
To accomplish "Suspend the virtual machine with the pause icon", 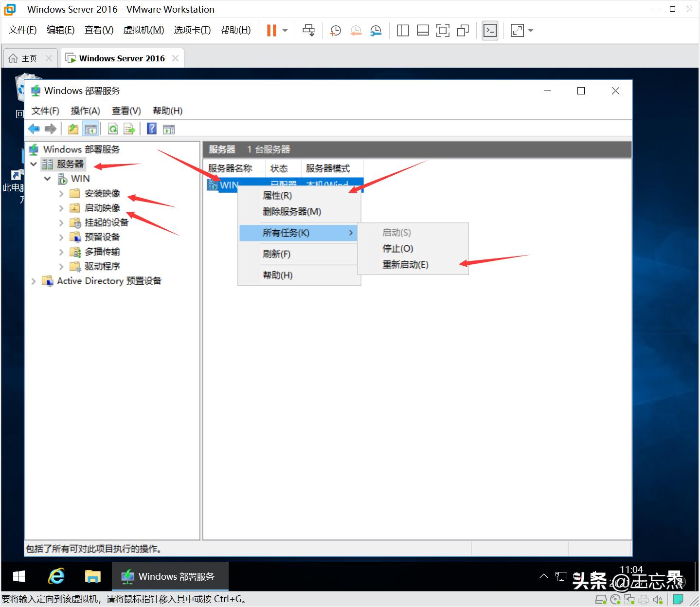I will click(270, 30).
